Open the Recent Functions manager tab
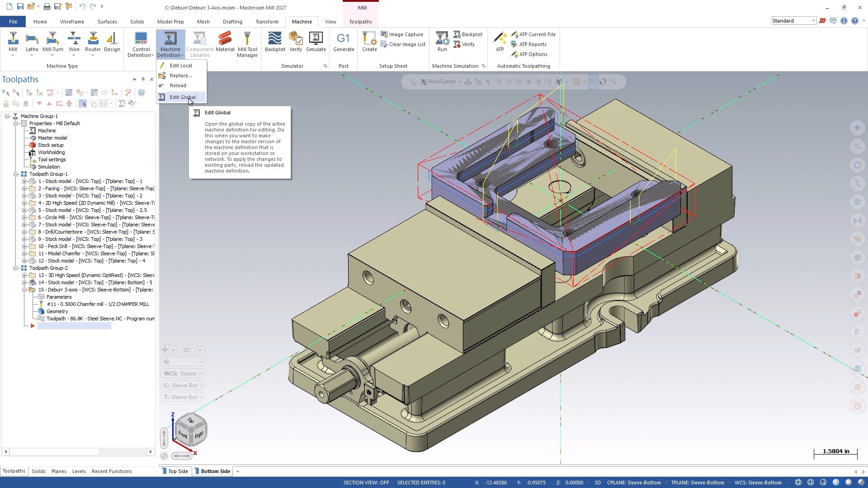Screen dimensions: 868x488 coord(112,471)
